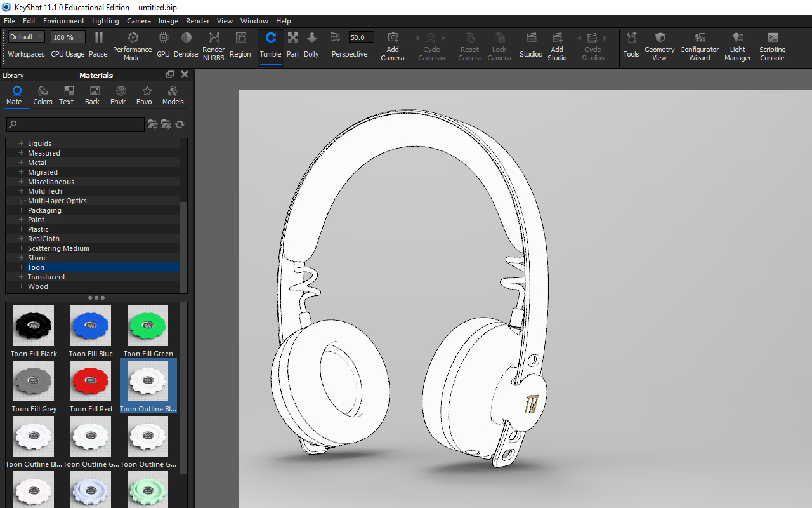Launch the Configurator Wizard
The image size is (812, 508).
click(x=700, y=46)
